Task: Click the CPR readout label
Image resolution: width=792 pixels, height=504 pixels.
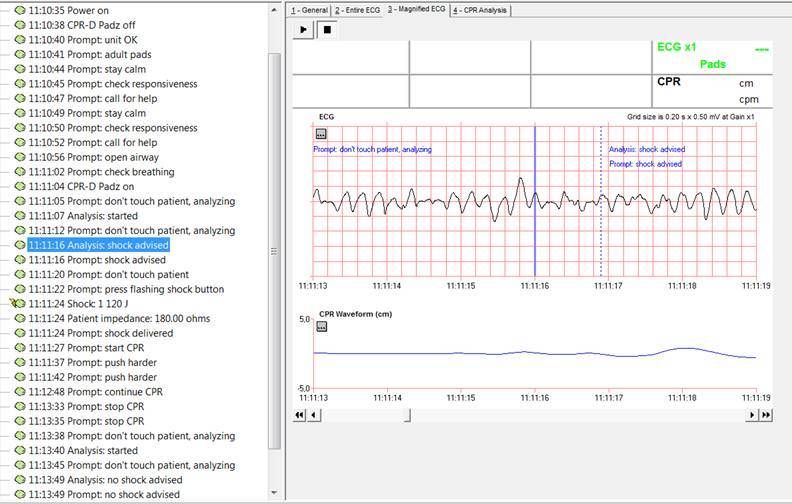Action: (x=668, y=81)
